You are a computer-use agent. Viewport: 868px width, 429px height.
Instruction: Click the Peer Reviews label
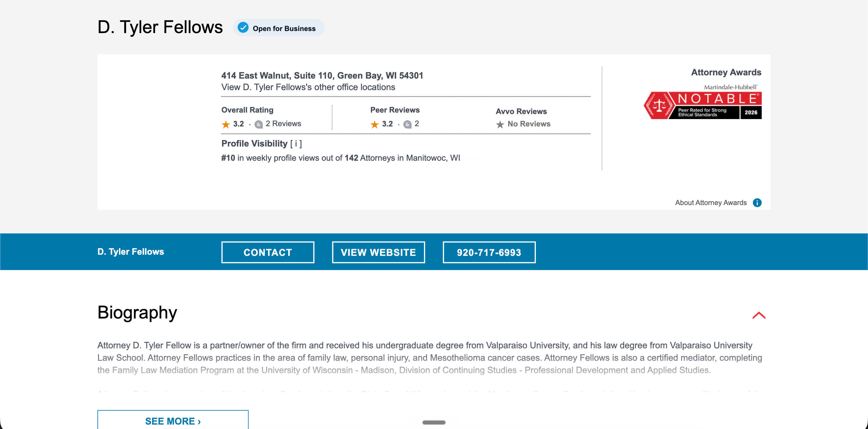[395, 110]
